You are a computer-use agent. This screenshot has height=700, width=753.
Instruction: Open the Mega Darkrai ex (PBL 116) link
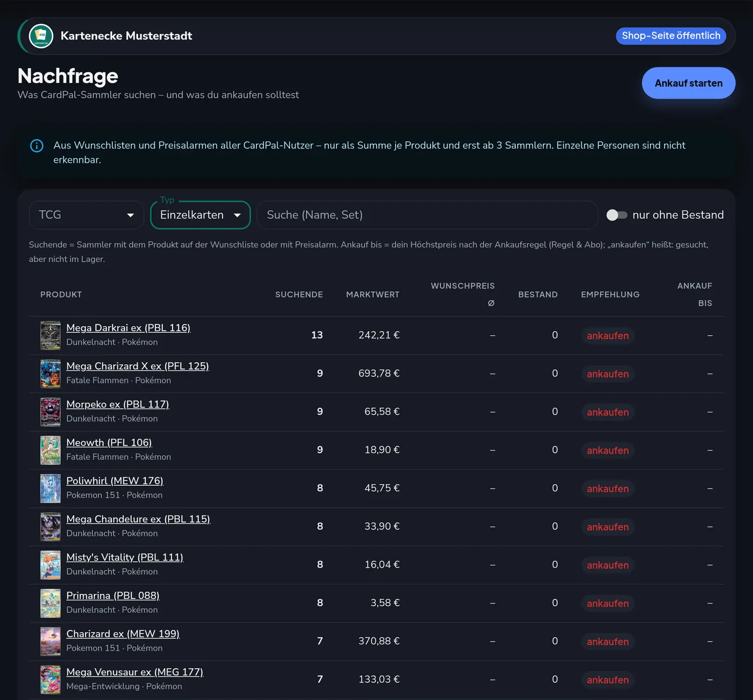(129, 328)
